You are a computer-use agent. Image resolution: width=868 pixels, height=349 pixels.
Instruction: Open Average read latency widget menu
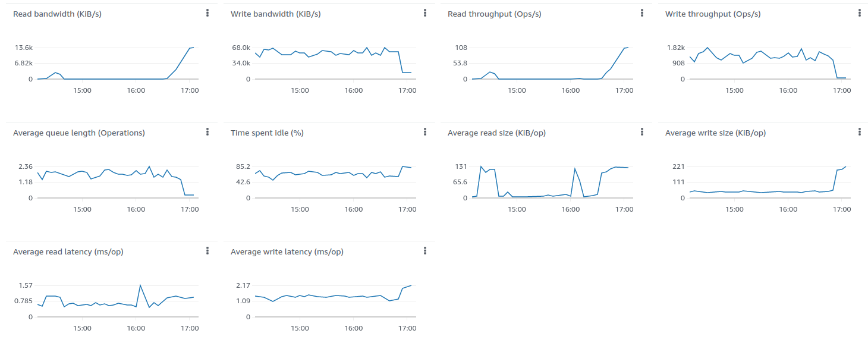[207, 251]
